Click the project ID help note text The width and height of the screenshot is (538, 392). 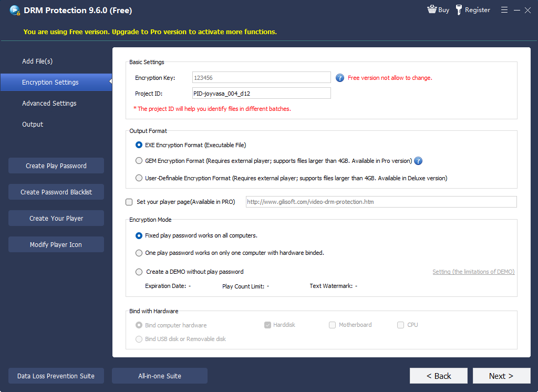212,109
